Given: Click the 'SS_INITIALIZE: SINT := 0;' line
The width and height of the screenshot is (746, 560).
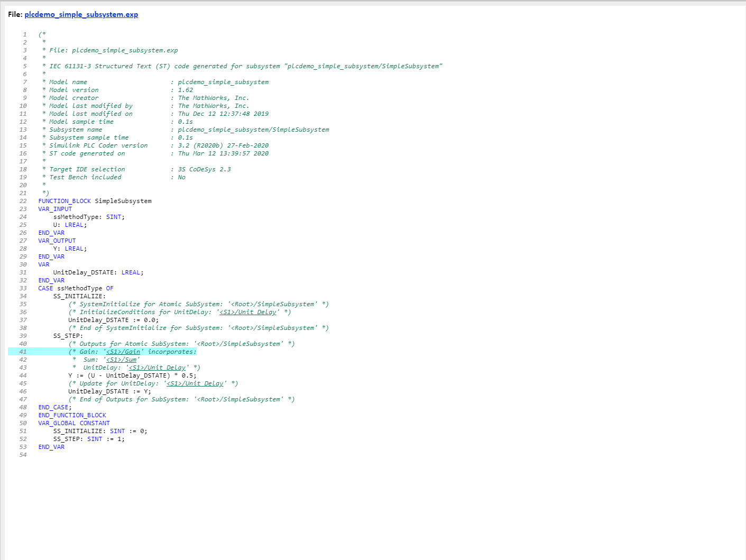Looking at the screenshot, I should coord(100,431).
